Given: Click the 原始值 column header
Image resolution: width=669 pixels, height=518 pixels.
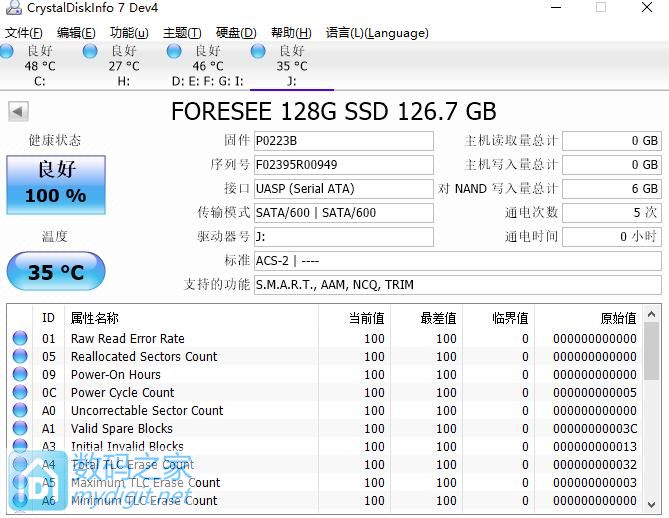Looking at the screenshot, I should pos(589,318).
